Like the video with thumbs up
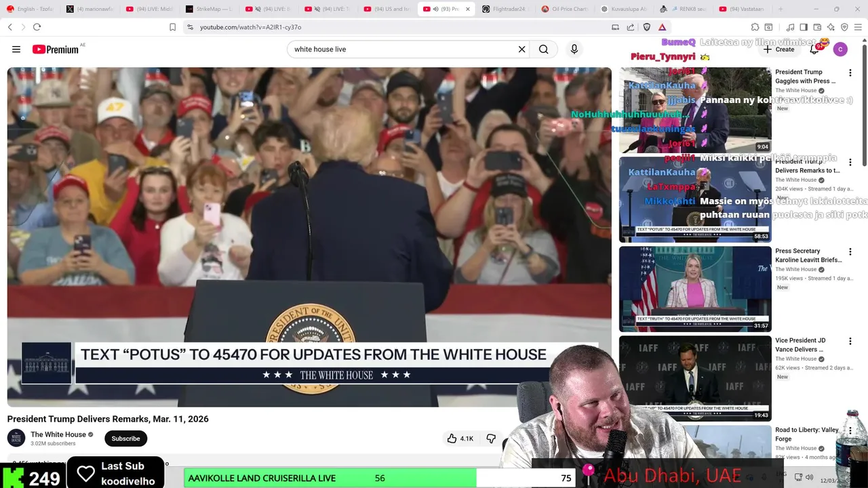 point(452,439)
